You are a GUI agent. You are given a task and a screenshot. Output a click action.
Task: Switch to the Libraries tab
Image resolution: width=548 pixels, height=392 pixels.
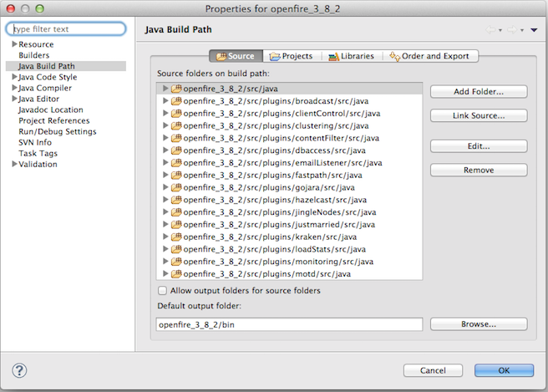351,56
